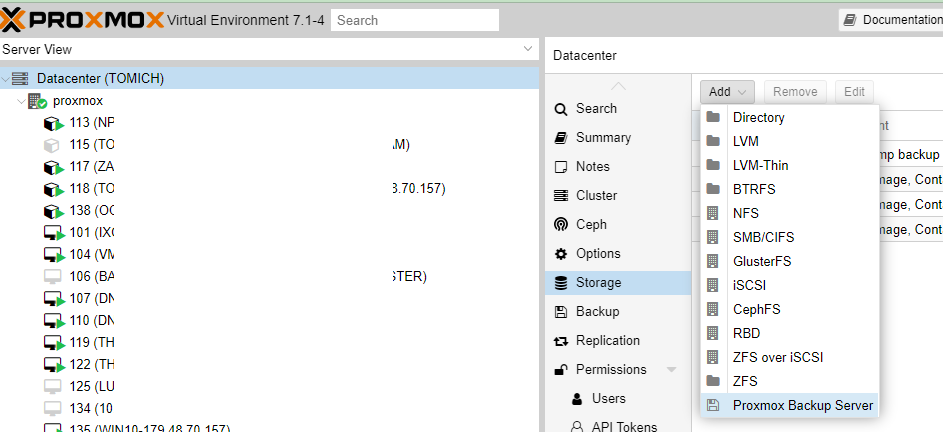Choose iSCSI storage type
943x432 pixels.
click(x=789, y=285)
